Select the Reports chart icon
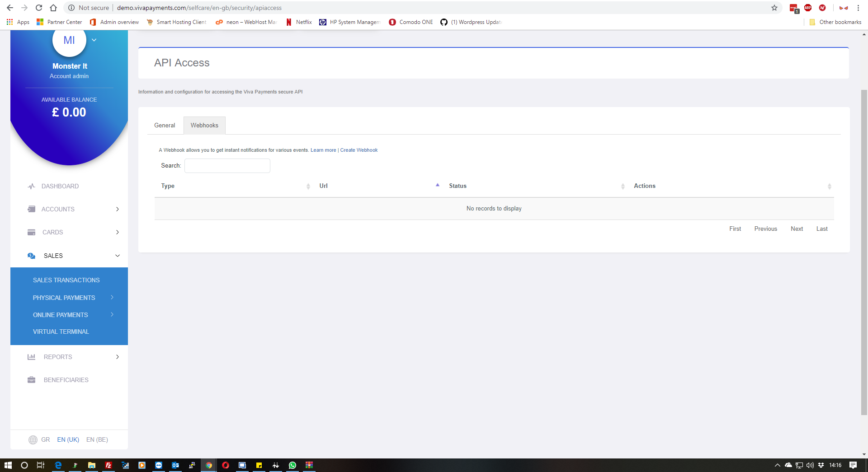Image resolution: width=868 pixels, height=472 pixels. [x=31, y=357]
